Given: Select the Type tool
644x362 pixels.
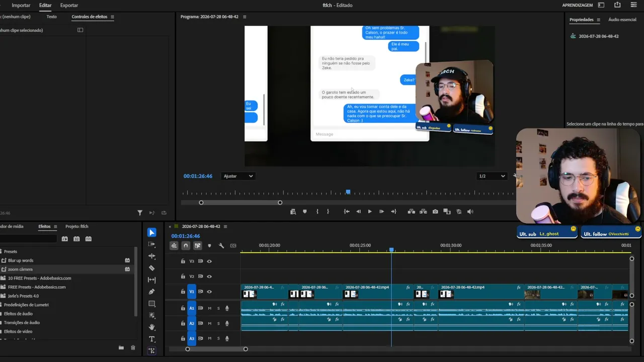Looking at the screenshot, I should coord(151,339).
